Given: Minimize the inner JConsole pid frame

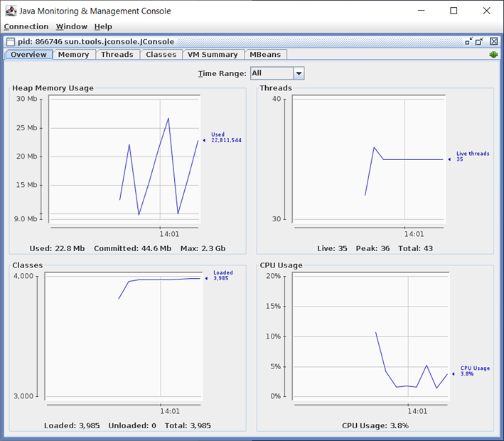Looking at the screenshot, I should (x=469, y=42).
